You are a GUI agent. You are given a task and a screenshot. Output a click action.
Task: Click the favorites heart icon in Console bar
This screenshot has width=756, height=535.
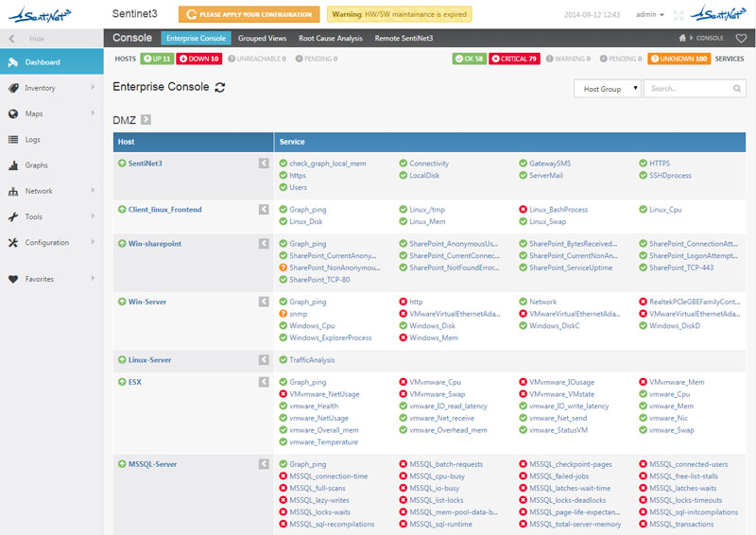point(741,38)
